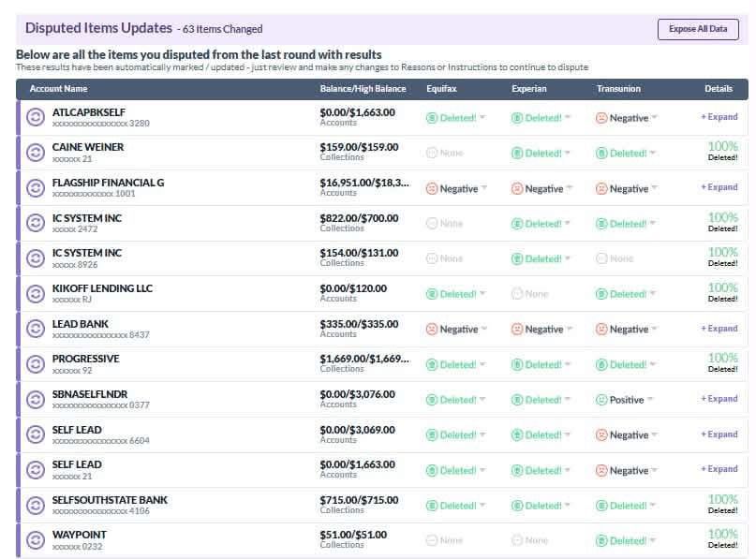Open Transunion Deleted dropdown for IC SYSTEM INC 2472
The width and height of the screenshot is (756, 559).
tap(626, 224)
